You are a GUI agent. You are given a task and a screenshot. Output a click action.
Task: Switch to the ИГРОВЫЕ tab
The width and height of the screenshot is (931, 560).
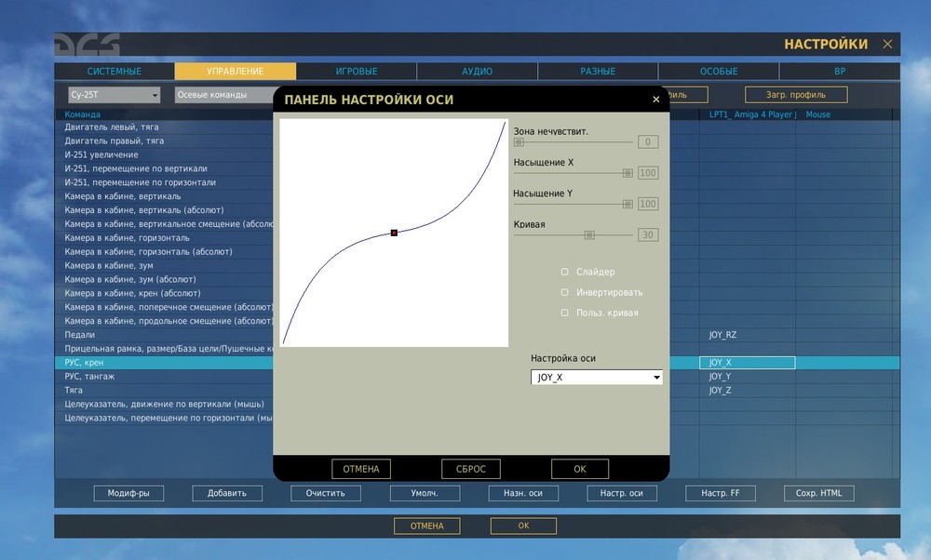[357, 72]
